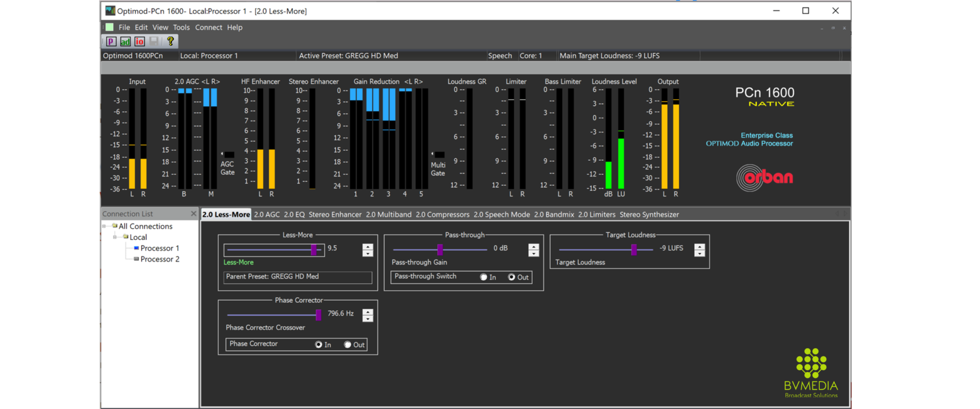Open the View menu
Screen dimensions: 980x409
click(160, 27)
